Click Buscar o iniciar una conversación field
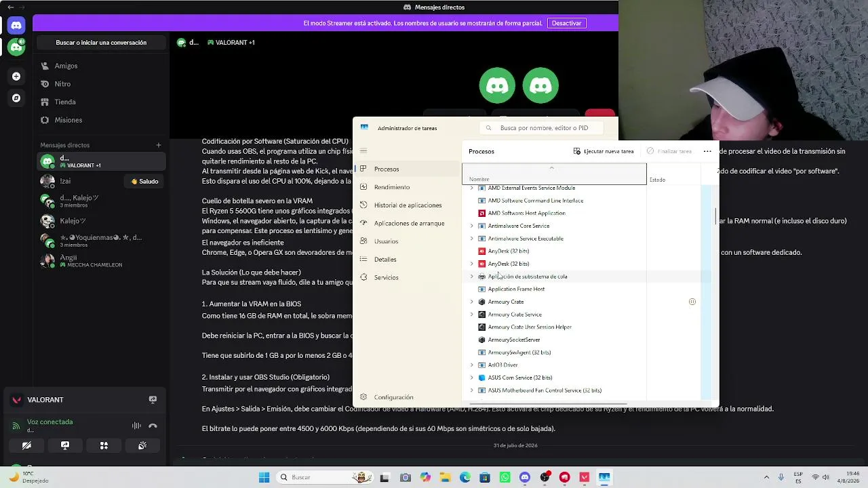Image resolution: width=868 pixels, height=488 pixels. pos(101,43)
